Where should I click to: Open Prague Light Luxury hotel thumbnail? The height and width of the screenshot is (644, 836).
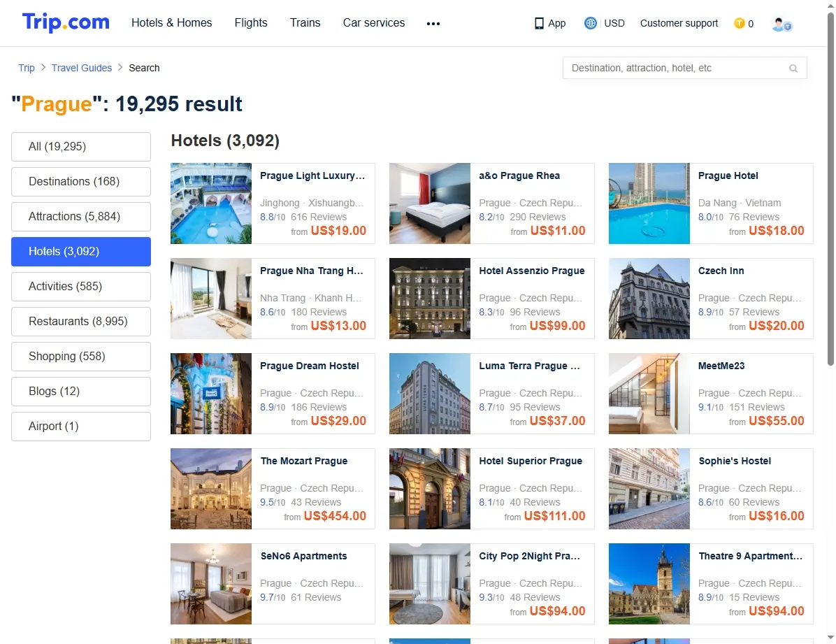(211, 203)
